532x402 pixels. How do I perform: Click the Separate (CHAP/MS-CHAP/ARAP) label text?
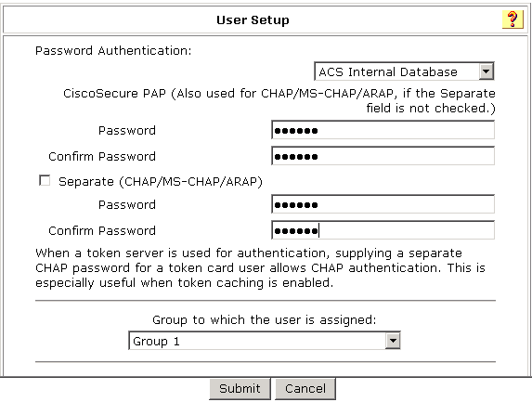(x=161, y=182)
